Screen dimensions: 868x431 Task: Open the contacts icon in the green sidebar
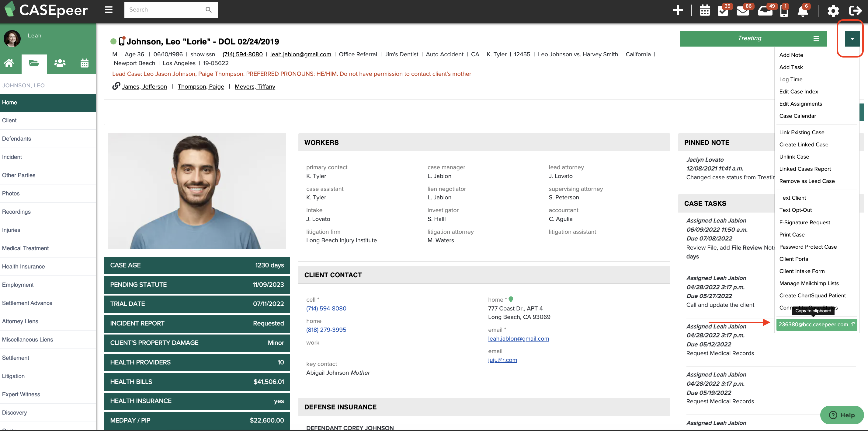(60, 63)
